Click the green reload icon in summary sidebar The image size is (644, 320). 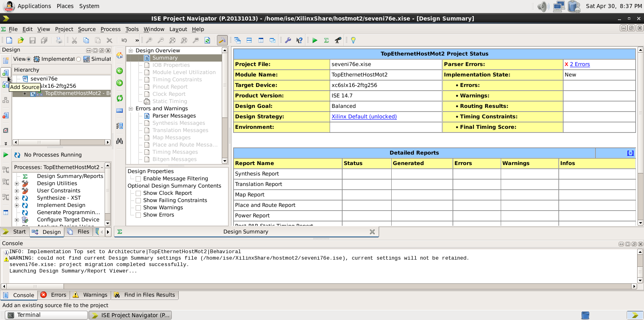[120, 98]
